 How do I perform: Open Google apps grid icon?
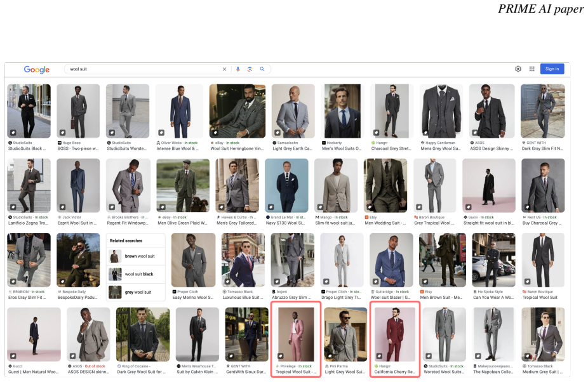(x=531, y=69)
